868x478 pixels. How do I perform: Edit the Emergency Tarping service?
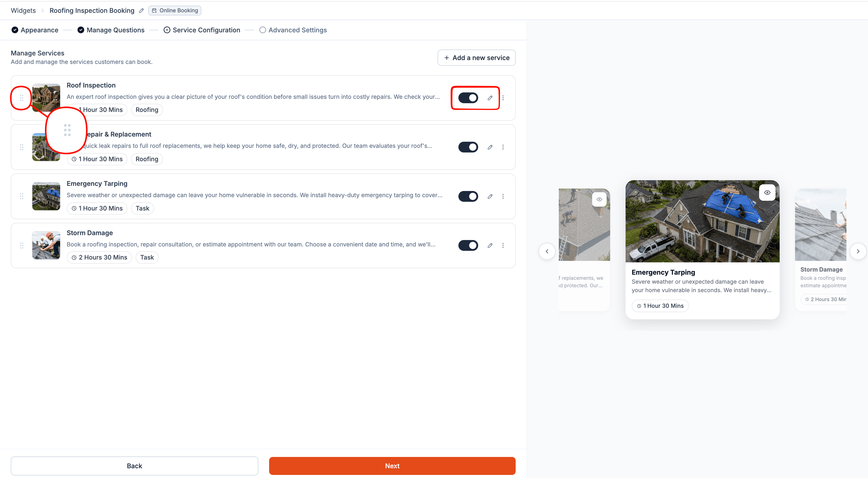[490, 196]
